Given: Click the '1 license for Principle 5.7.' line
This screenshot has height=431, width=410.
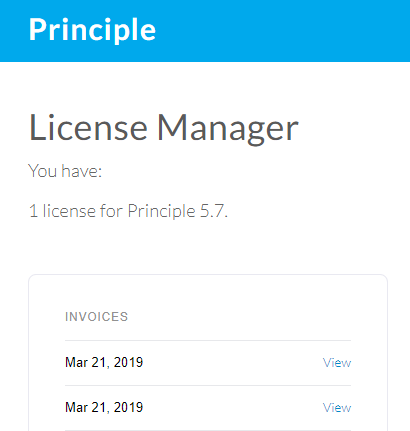Looking at the screenshot, I should click(x=128, y=211).
